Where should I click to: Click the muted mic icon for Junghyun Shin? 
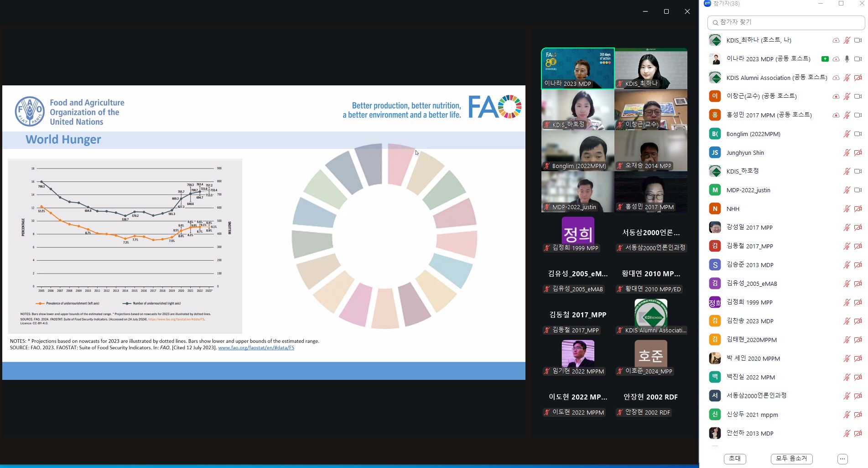tap(847, 153)
